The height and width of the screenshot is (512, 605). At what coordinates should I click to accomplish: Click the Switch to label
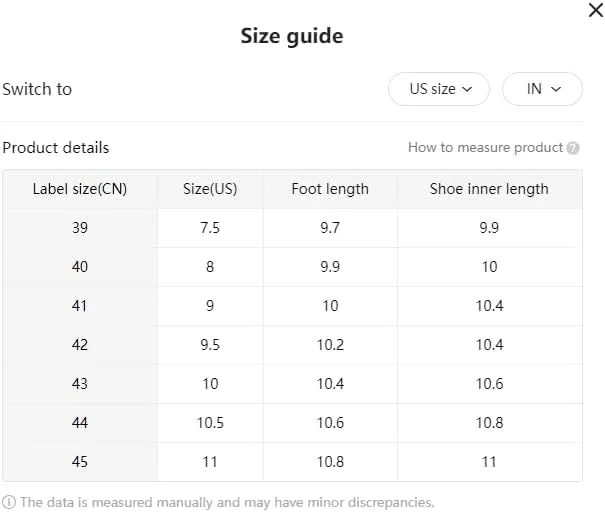point(37,89)
